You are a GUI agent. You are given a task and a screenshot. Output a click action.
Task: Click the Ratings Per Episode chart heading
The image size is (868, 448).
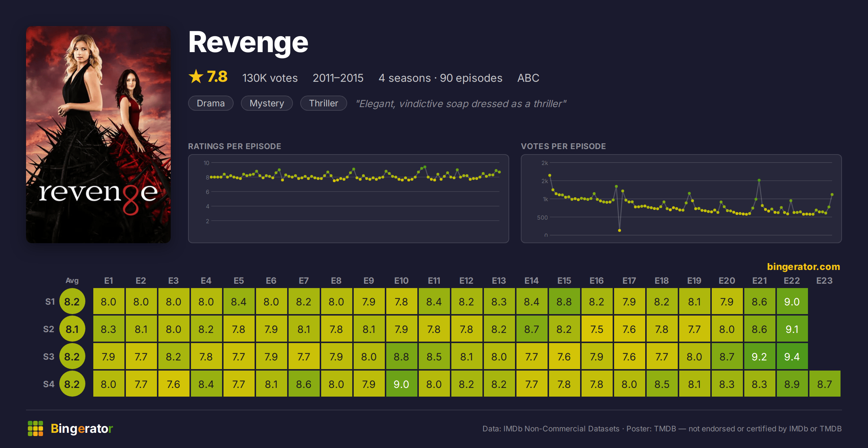[234, 146]
